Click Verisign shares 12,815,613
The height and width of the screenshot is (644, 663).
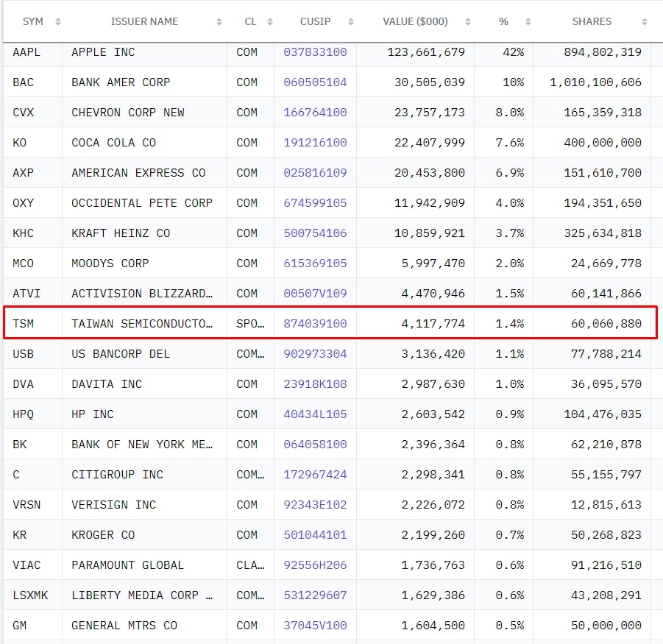point(606,504)
